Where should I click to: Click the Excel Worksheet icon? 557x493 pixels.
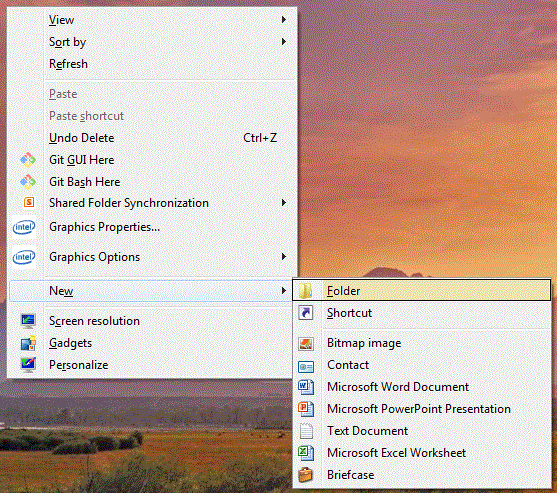pos(306,453)
